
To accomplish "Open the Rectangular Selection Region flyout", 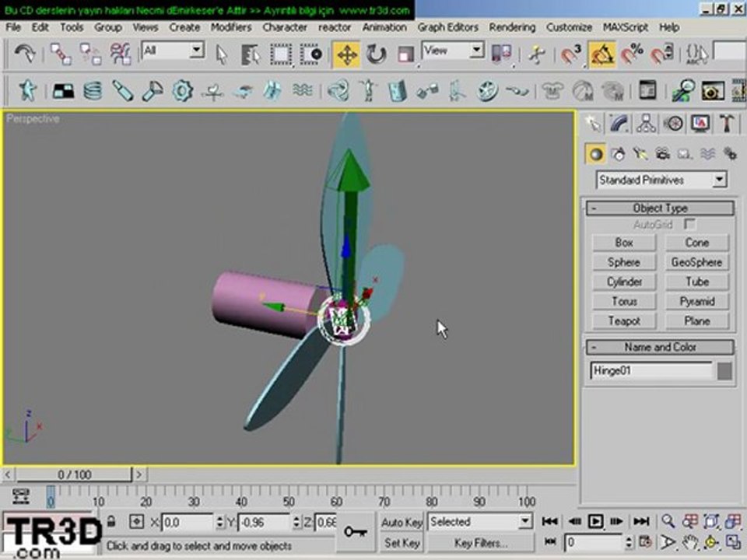I will pyautogui.click(x=281, y=54).
